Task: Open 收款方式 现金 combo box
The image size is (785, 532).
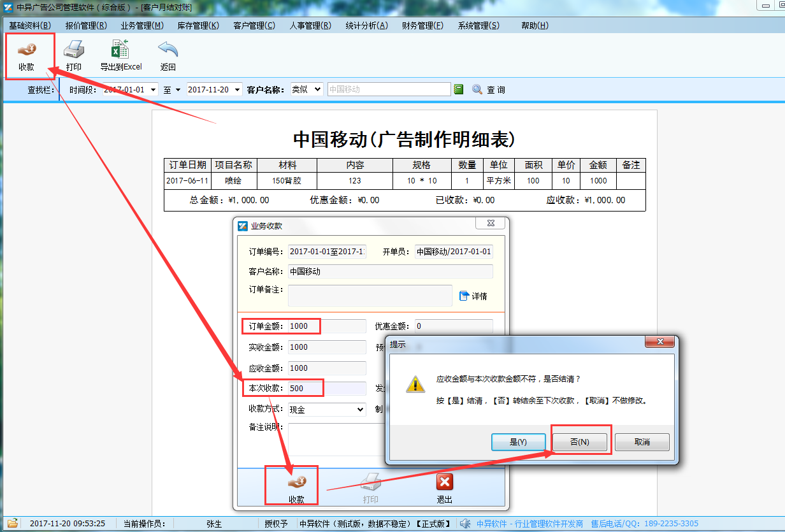Action: 327,410
